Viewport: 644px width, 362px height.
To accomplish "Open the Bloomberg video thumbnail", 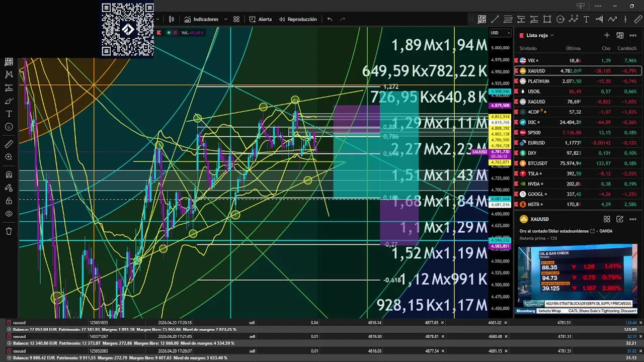I will (578, 280).
